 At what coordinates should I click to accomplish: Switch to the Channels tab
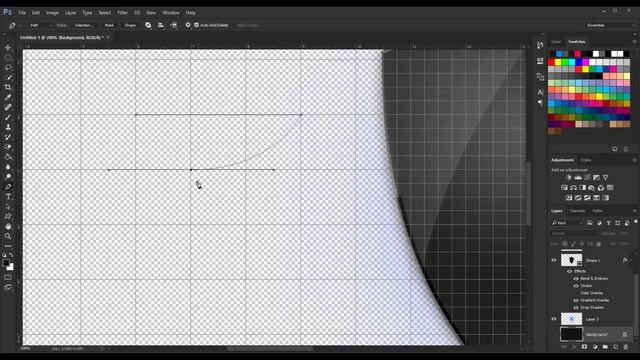[x=577, y=211]
